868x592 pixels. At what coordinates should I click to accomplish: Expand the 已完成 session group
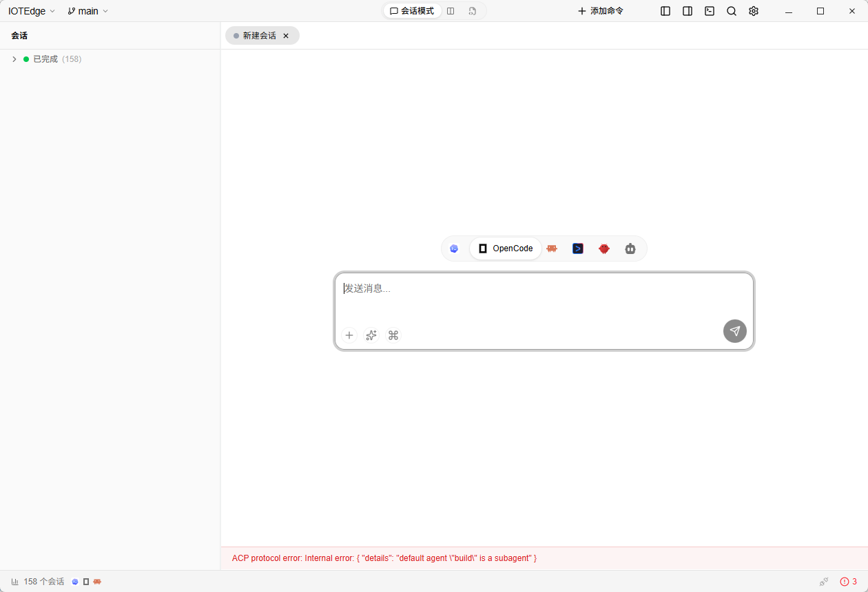14,59
